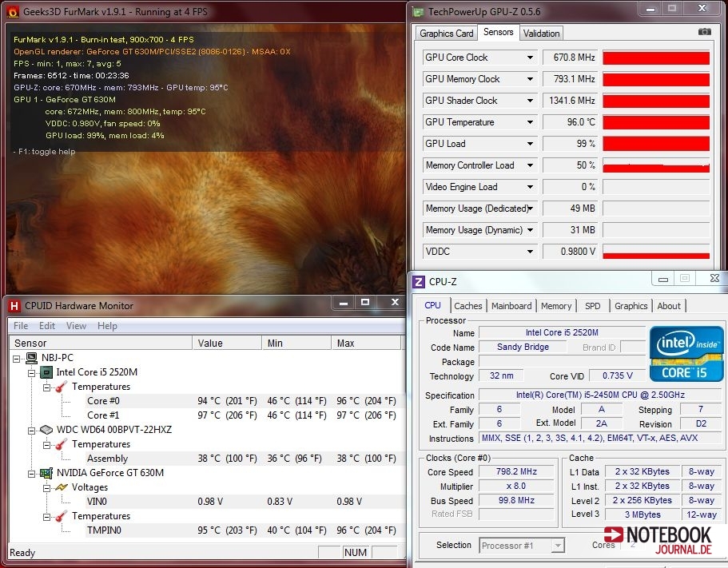Open the About tab in CPU-Z
The image size is (728, 568).
669,306
